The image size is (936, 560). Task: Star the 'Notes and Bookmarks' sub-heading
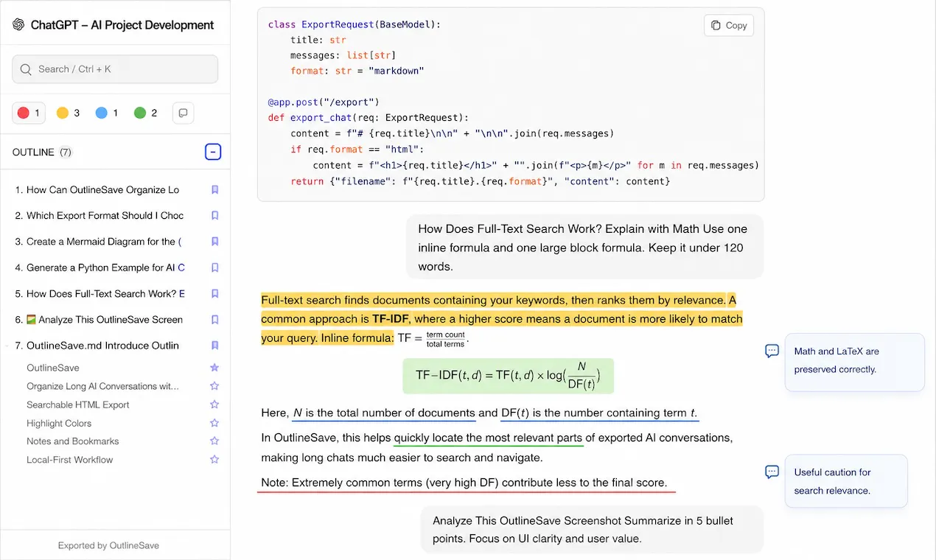214,441
